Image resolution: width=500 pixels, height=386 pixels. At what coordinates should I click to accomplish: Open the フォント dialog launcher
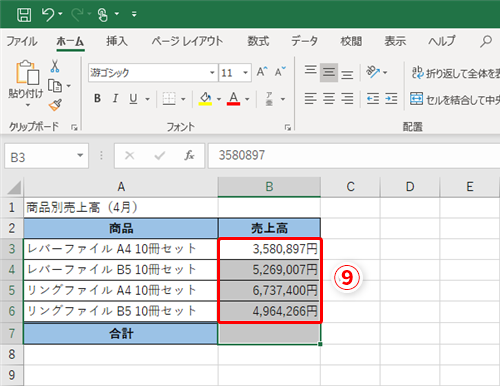click(x=288, y=127)
